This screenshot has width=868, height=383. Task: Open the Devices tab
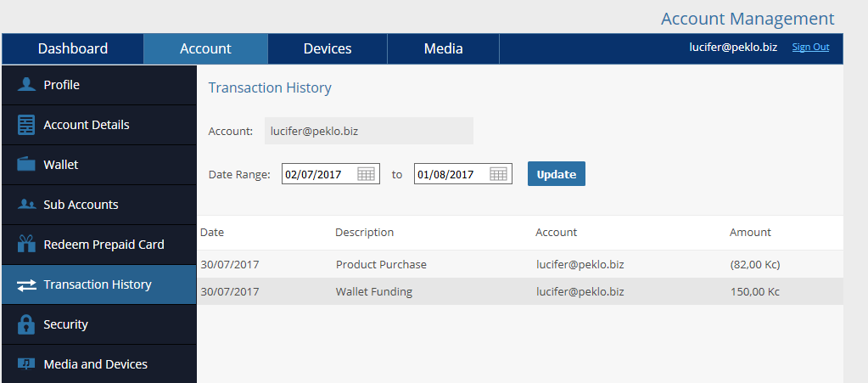point(328,48)
